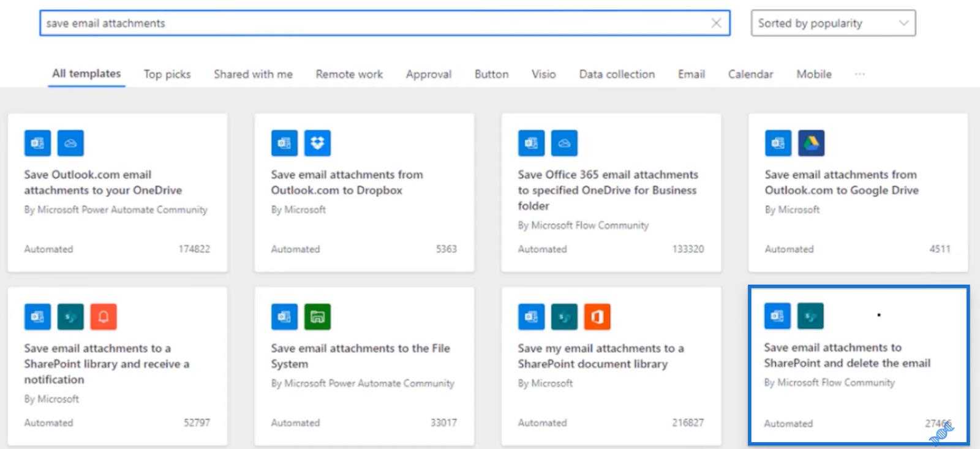Select the All templates tab
980x449 pixels.
click(x=86, y=74)
